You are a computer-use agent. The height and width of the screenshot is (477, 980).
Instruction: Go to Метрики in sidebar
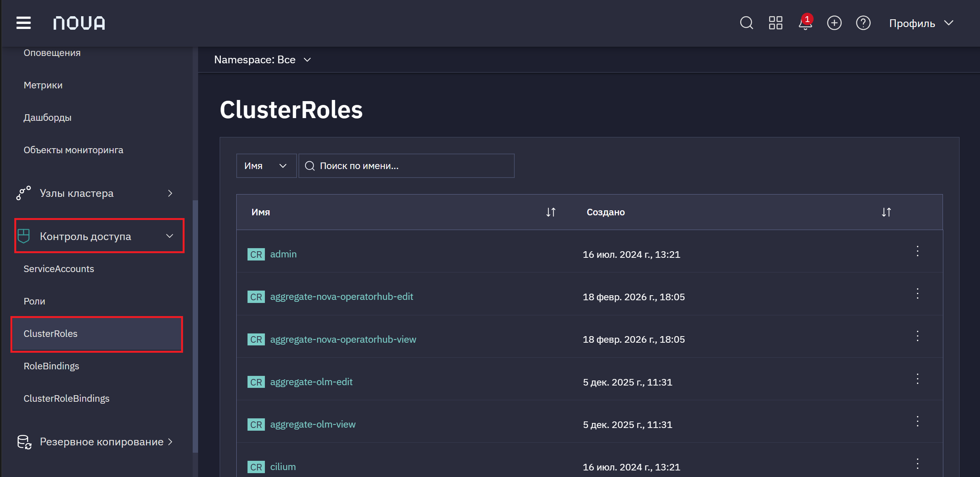43,85
